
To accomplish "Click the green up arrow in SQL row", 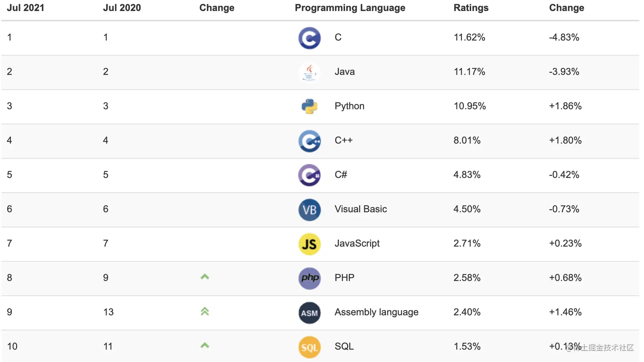I will (205, 345).
